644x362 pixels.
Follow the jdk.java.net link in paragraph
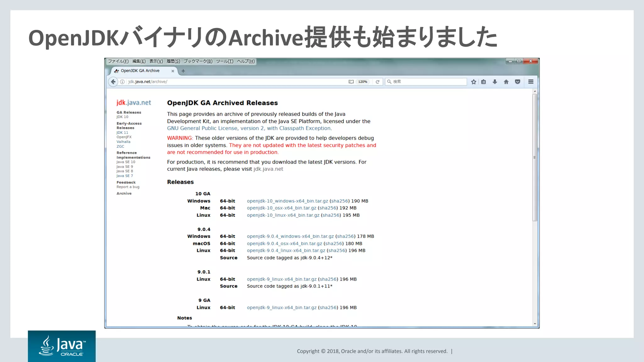(268, 169)
